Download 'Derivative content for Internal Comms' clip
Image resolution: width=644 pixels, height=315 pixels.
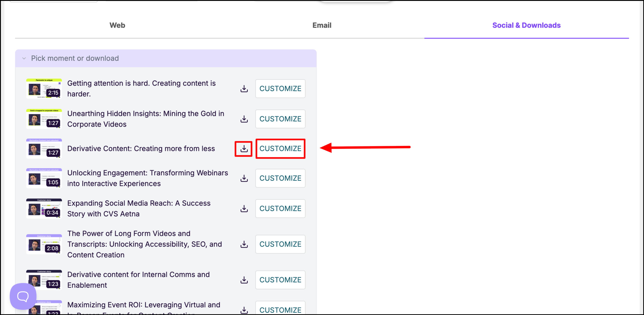point(244,280)
